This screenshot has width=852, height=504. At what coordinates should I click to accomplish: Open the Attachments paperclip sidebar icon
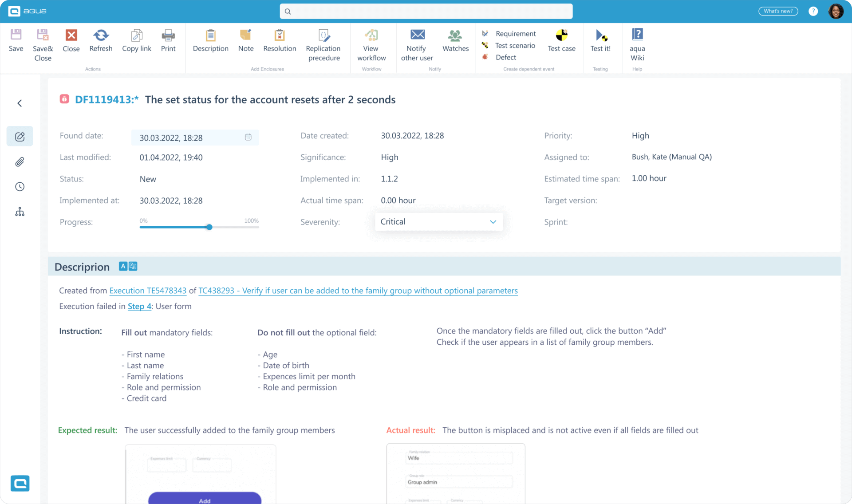pos(20,161)
